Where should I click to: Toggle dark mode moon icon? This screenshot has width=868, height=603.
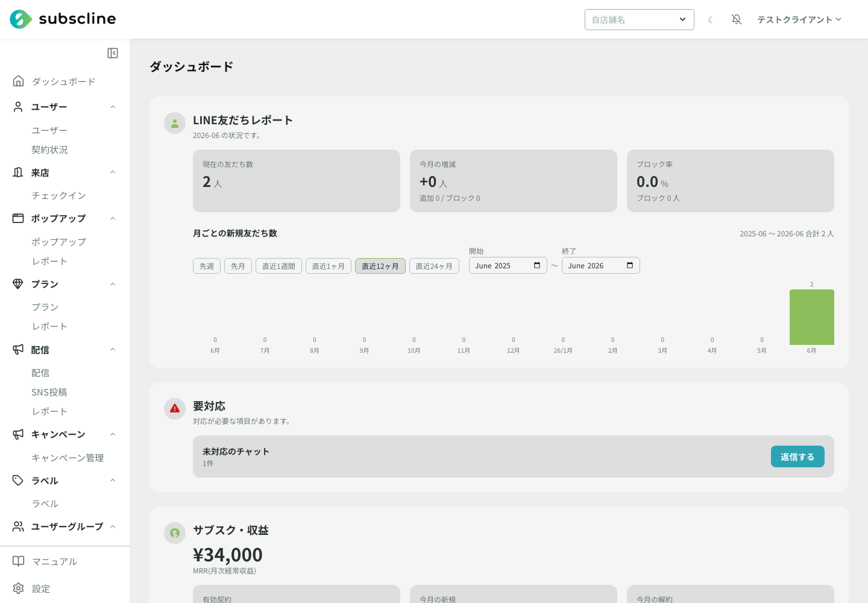coord(711,20)
